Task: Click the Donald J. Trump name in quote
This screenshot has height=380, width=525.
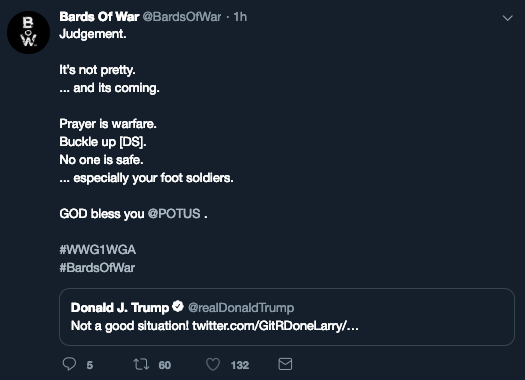Action: pyautogui.click(x=120, y=308)
